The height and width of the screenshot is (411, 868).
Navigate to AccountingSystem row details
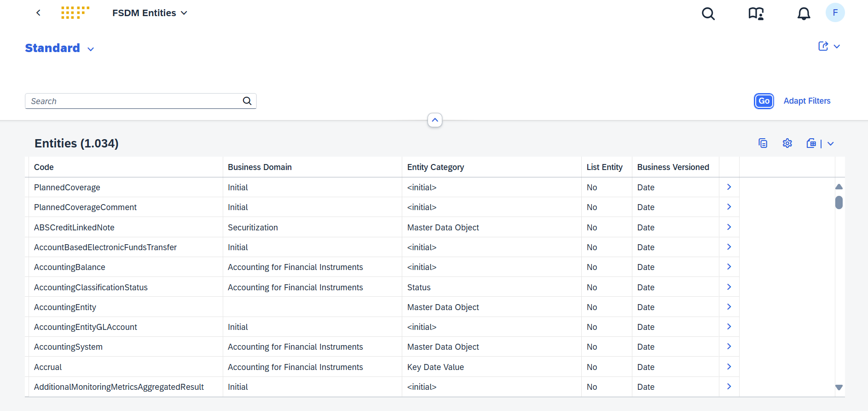pos(729,346)
